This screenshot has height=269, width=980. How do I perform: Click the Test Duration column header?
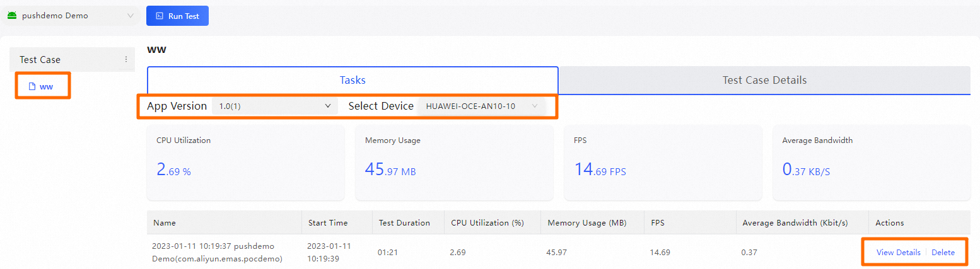click(404, 223)
